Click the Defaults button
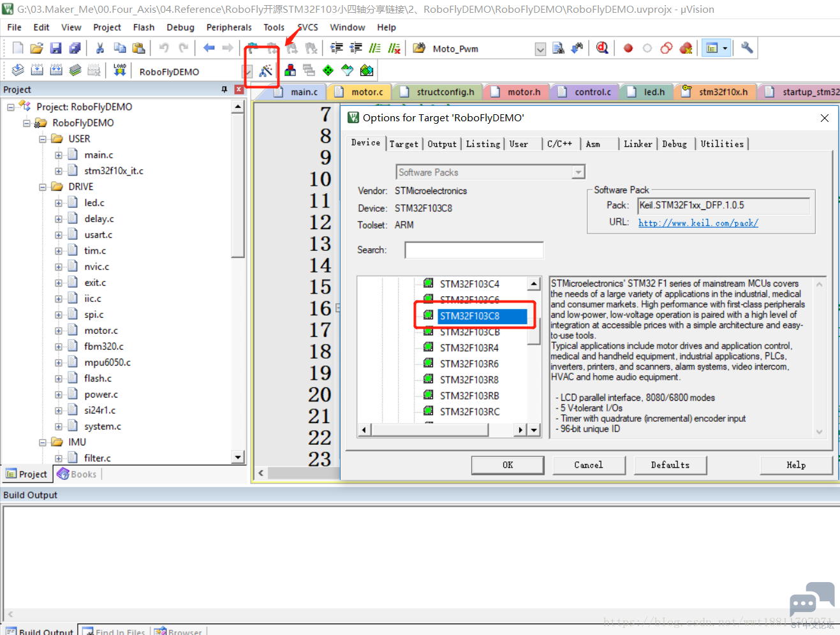Viewport: 840px width, 635px height. pyautogui.click(x=670, y=465)
